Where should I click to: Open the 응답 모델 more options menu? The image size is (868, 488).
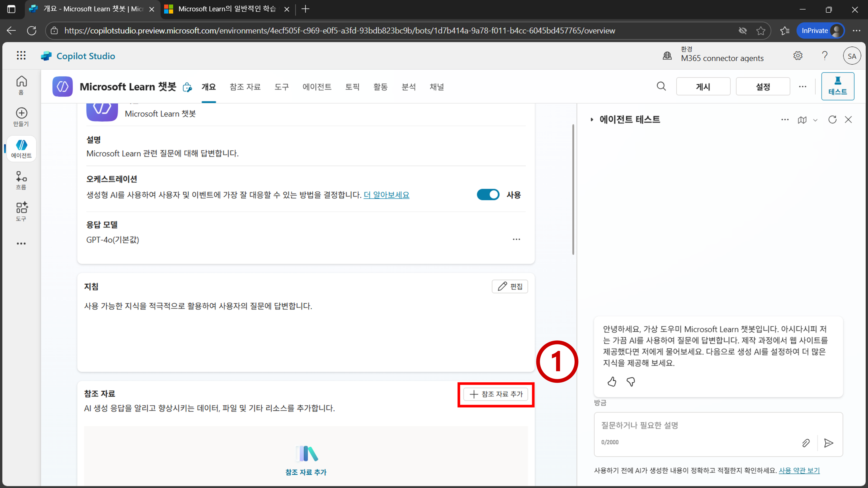pos(516,239)
